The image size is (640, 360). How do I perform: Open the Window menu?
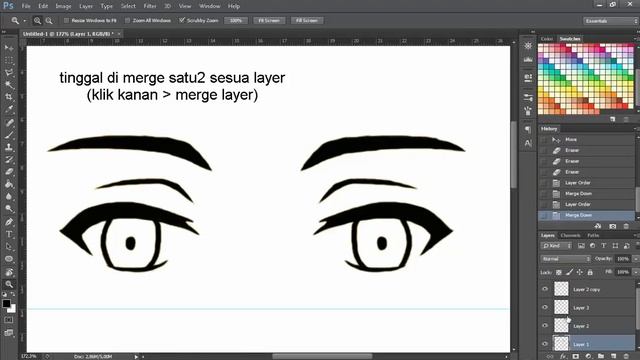[210, 6]
